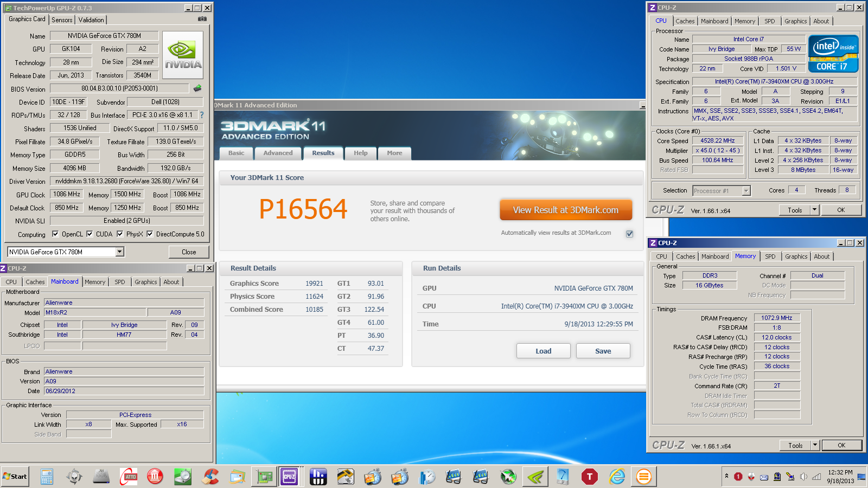Launch ThrottleStop red T icon
The width and height of the screenshot is (868, 488).
(590, 477)
